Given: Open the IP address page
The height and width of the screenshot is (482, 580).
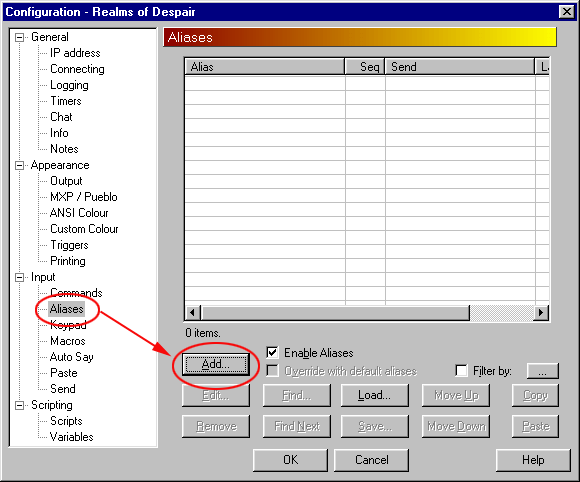Looking at the screenshot, I should (75, 53).
